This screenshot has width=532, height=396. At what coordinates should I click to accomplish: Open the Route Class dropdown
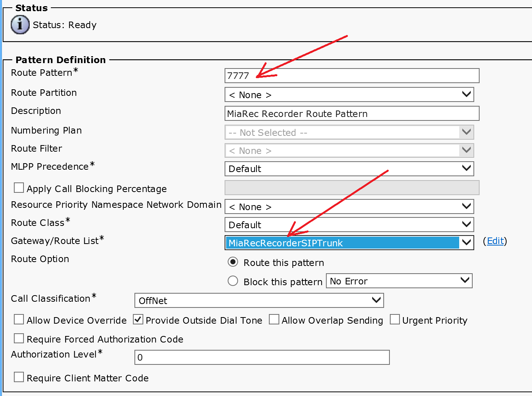coord(349,225)
